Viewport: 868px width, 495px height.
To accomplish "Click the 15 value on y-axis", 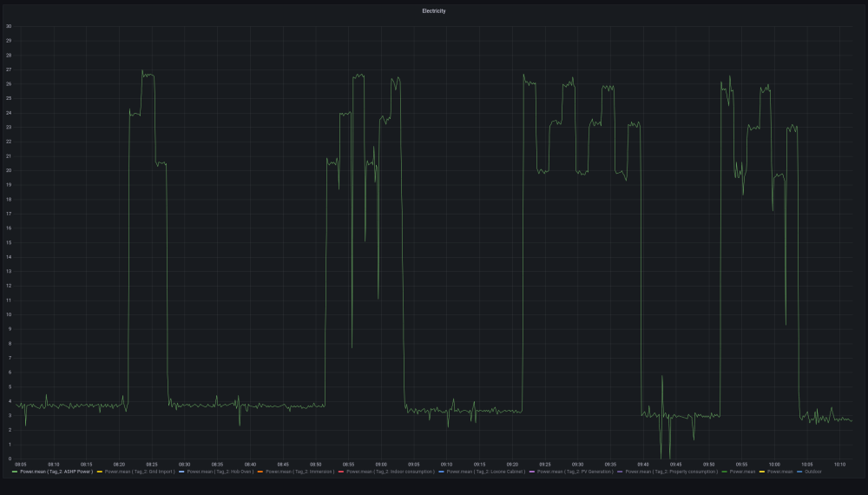I will pos(9,242).
